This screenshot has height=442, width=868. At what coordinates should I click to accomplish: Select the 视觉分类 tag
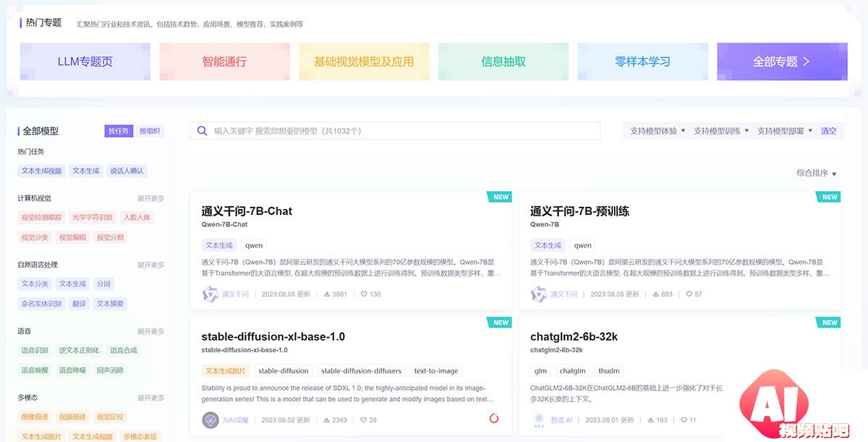pos(35,237)
